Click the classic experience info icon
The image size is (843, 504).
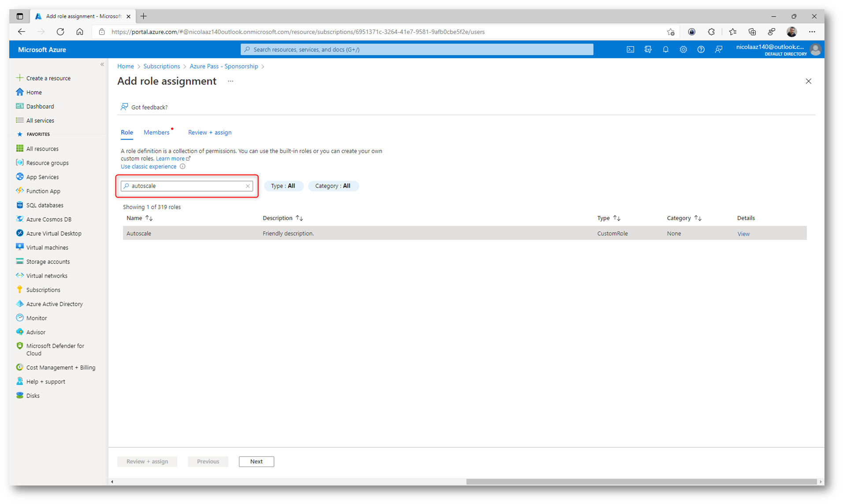[182, 167]
